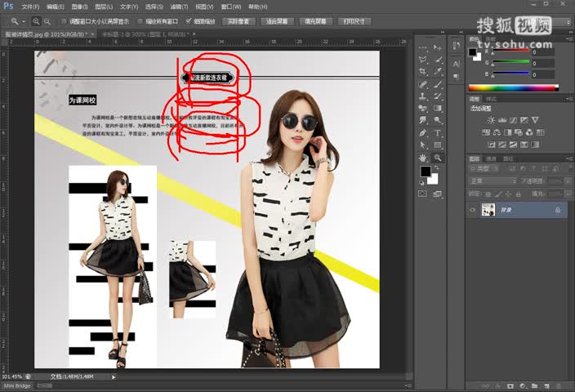The image size is (575, 392).
Task: Add a Photo Filter adjustment
Action: [x=519, y=132]
